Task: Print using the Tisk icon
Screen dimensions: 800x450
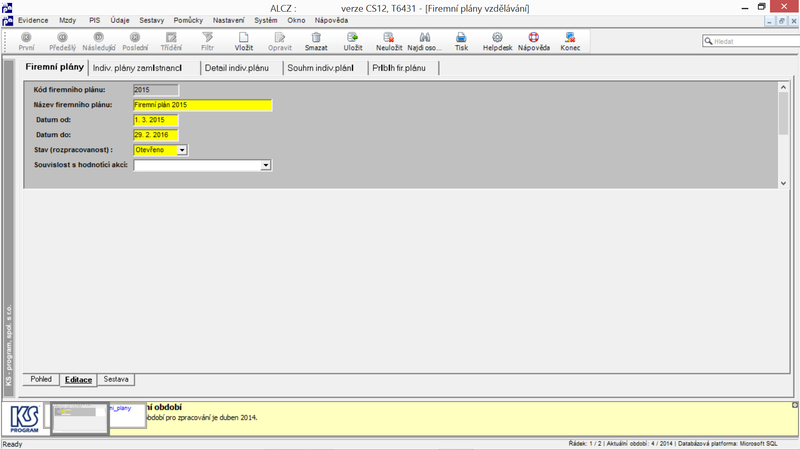Action: tap(461, 41)
